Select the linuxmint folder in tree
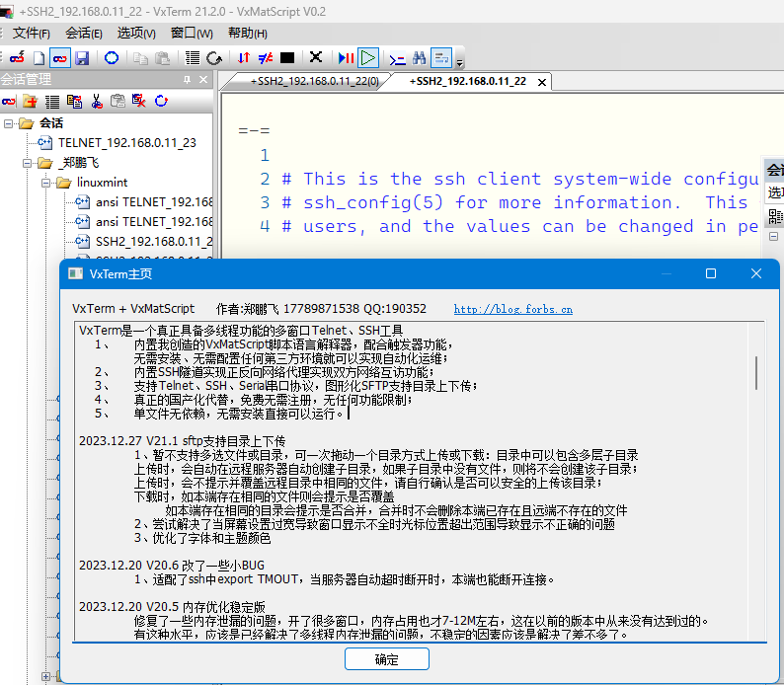 [x=102, y=183]
